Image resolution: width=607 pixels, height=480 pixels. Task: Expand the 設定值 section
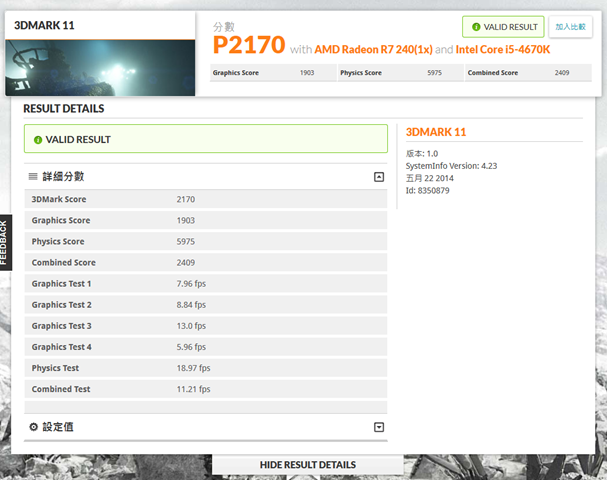pyautogui.click(x=379, y=427)
